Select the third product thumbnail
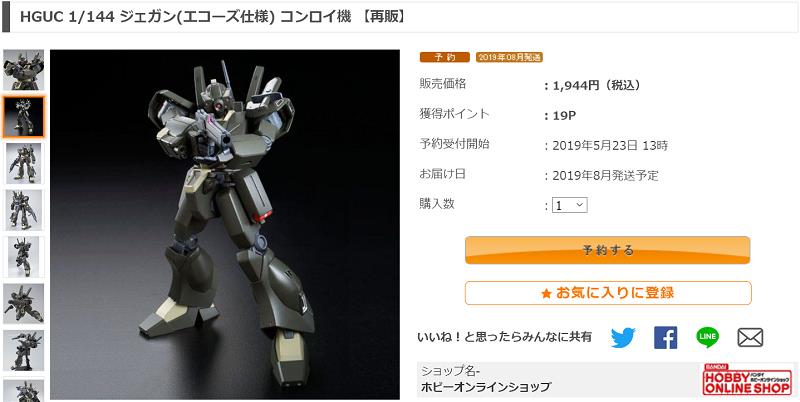This screenshot has width=800, height=402. [x=23, y=164]
